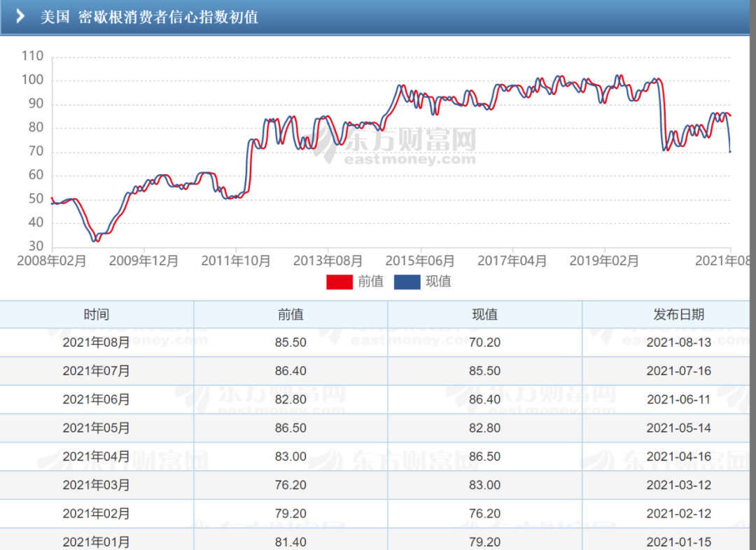Click release date 2021-07-16
Screen dimensions: 756x550
[679, 371]
